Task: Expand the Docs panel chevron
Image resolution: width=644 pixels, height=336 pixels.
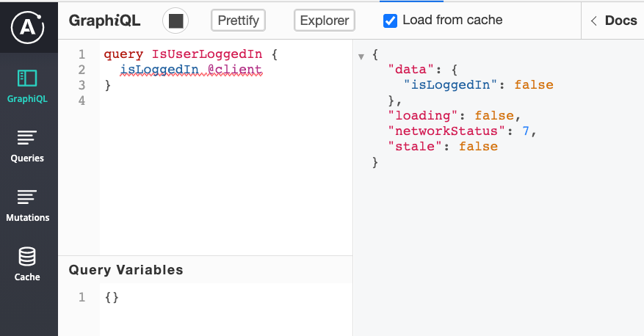Action: (x=593, y=21)
